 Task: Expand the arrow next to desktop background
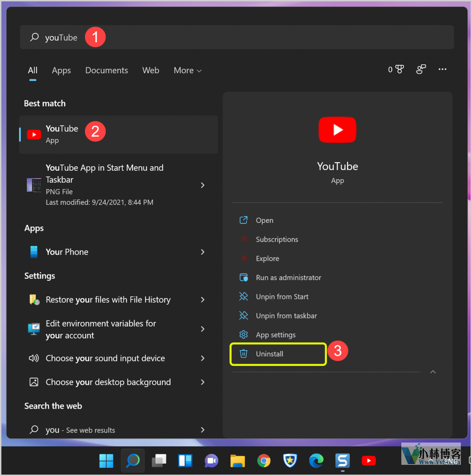coord(203,382)
